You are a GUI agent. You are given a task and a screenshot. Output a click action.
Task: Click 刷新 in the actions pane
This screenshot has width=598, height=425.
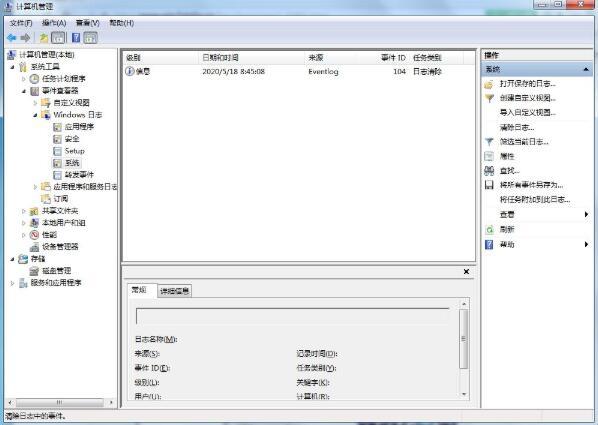(507, 229)
